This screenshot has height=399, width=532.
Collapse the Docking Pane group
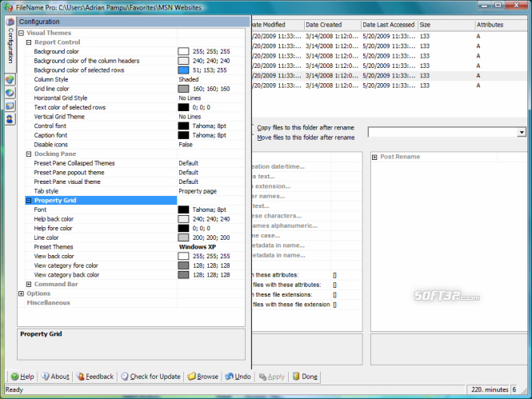point(29,154)
